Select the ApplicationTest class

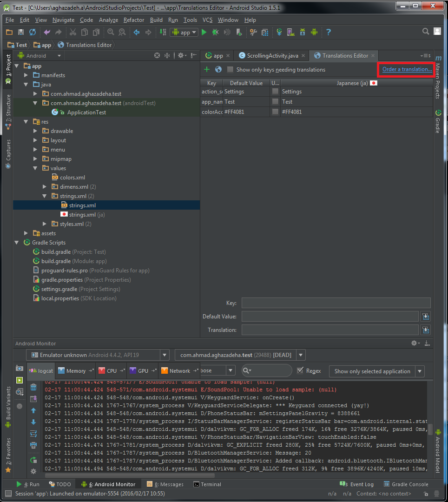coord(79,112)
